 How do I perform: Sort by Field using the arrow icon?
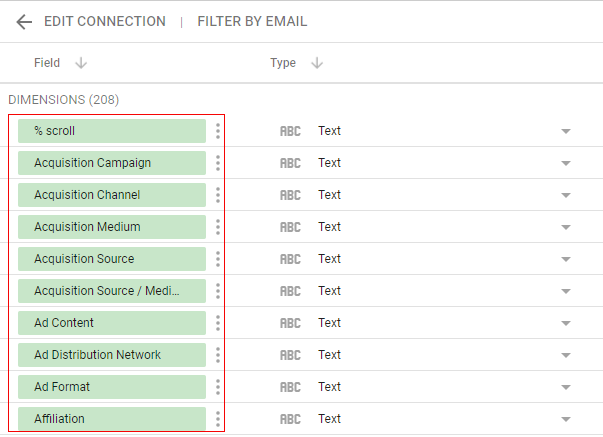81,63
